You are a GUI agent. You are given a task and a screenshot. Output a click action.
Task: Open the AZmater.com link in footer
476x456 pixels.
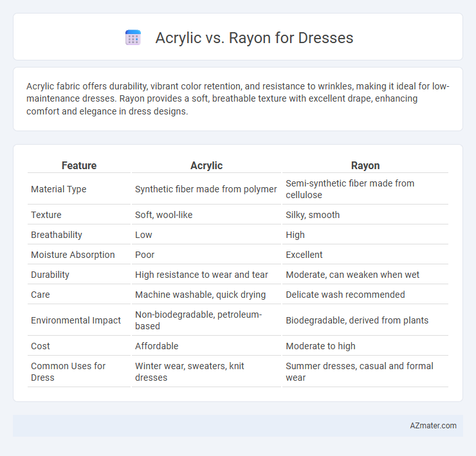tap(433, 426)
